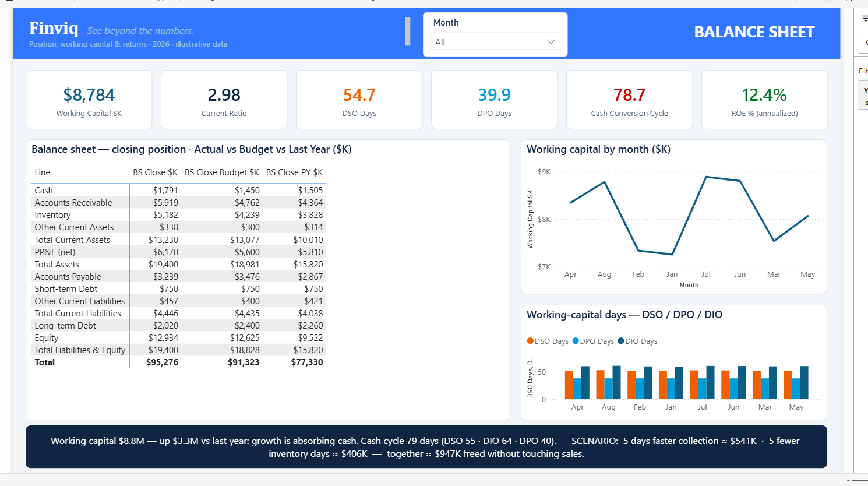Click the $1,791 Cash closing value
This screenshot has width=868, height=486.
pyautogui.click(x=165, y=191)
